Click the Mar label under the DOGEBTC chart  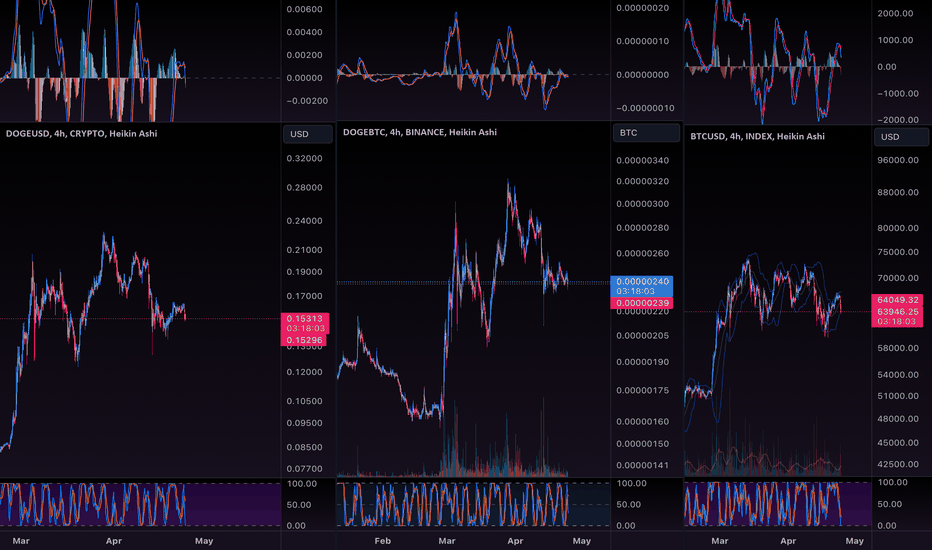tap(446, 540)
